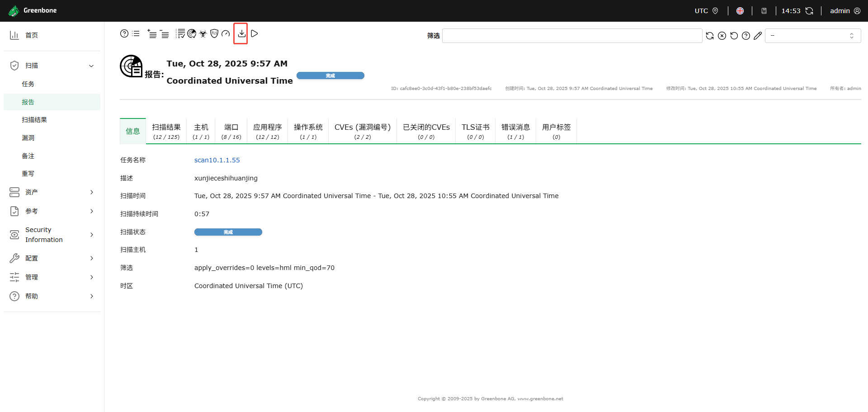This screenshot has width=868, height=412.
Task: Open vulnerabilities biohazard icon
Action: (x=203, y=33)
